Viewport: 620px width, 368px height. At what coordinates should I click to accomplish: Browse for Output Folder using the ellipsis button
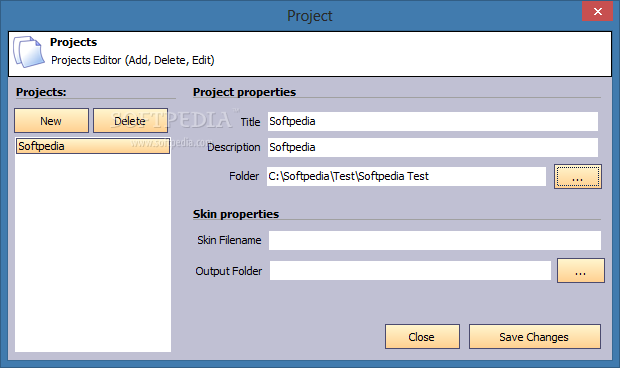580,271
